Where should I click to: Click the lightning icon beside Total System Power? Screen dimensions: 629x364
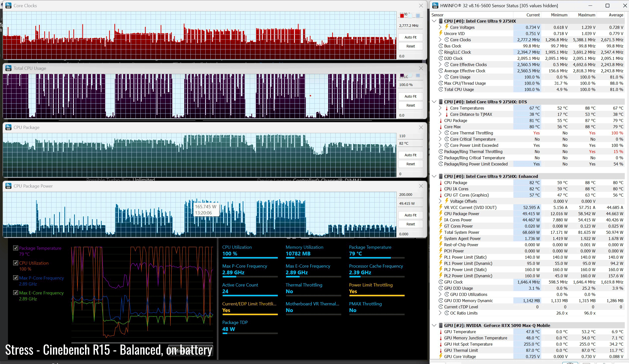[441, 232]
